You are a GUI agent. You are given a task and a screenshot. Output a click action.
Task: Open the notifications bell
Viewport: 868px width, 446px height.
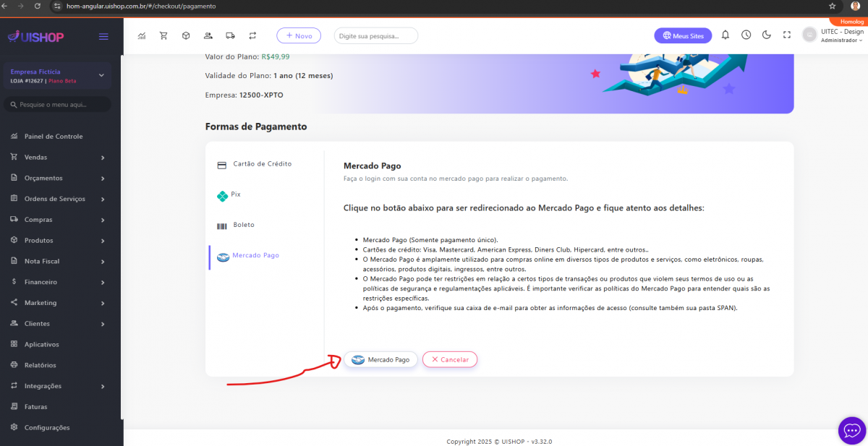click(725, 35)
